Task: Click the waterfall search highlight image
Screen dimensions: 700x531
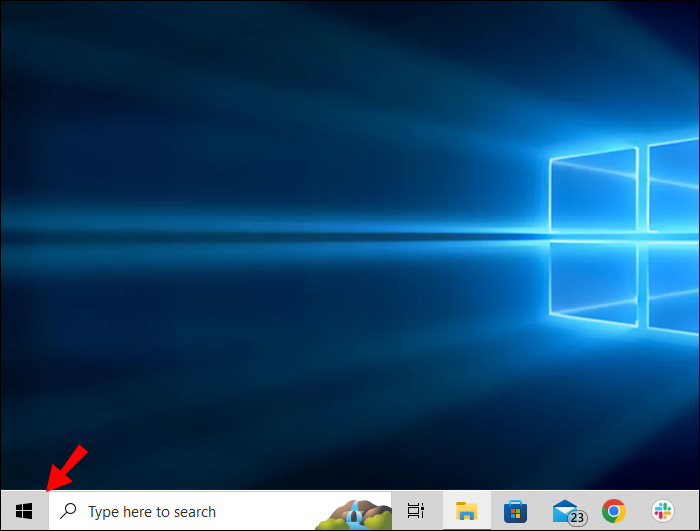Action: (x=354, y=514)
